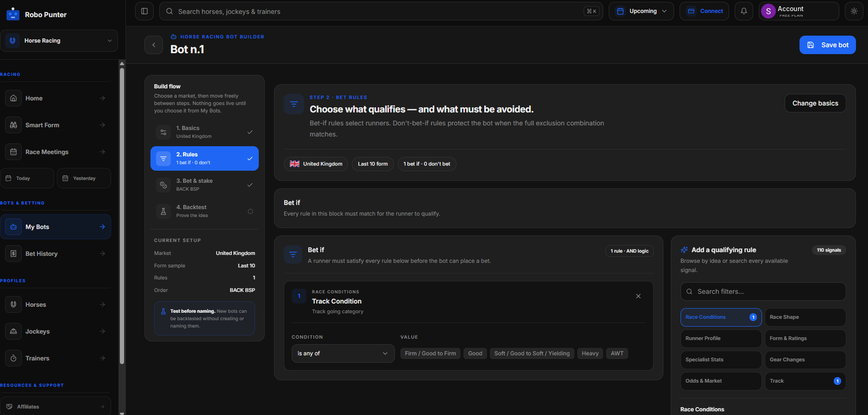Remove the Track Condition rule with X
Viewport: 868px width, 415px height.
click(x=639, y=296)
